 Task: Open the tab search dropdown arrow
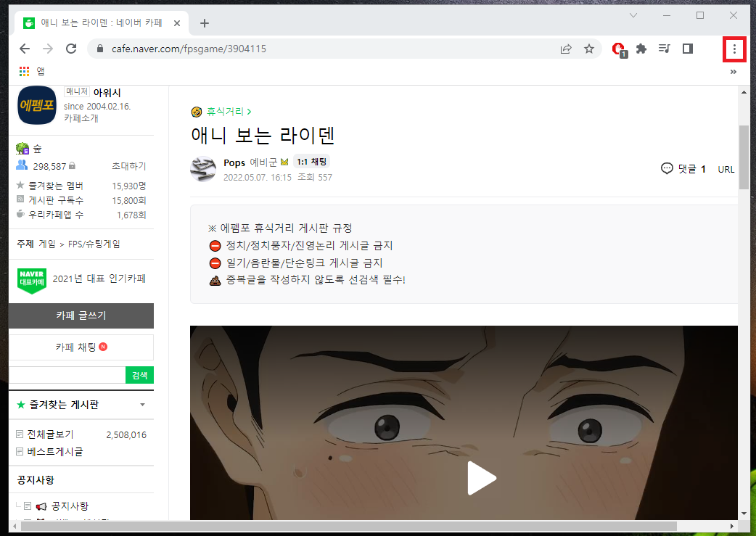click(x=633, y=15)
